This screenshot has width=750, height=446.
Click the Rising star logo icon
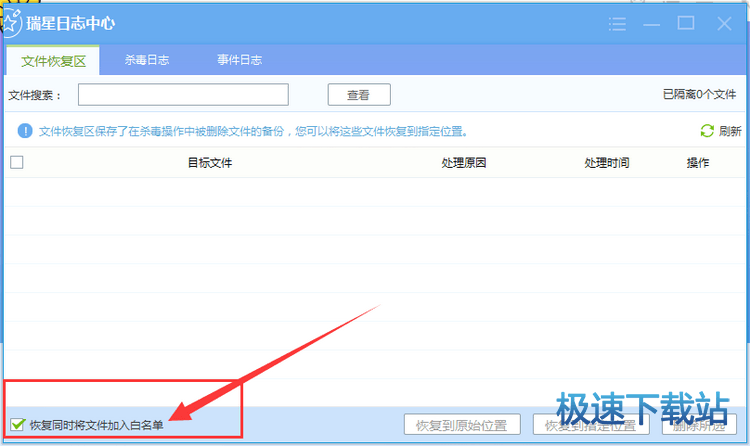11,22
